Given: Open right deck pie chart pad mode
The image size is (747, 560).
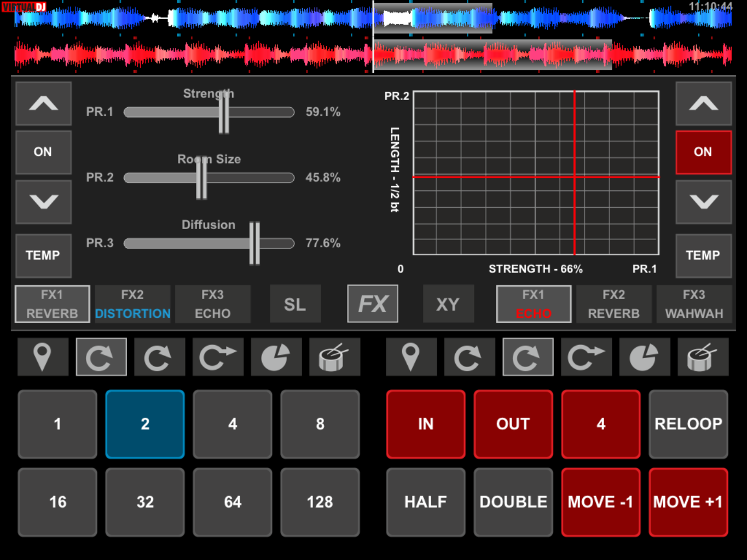Looking at the screenshot, I should [644, 357].
